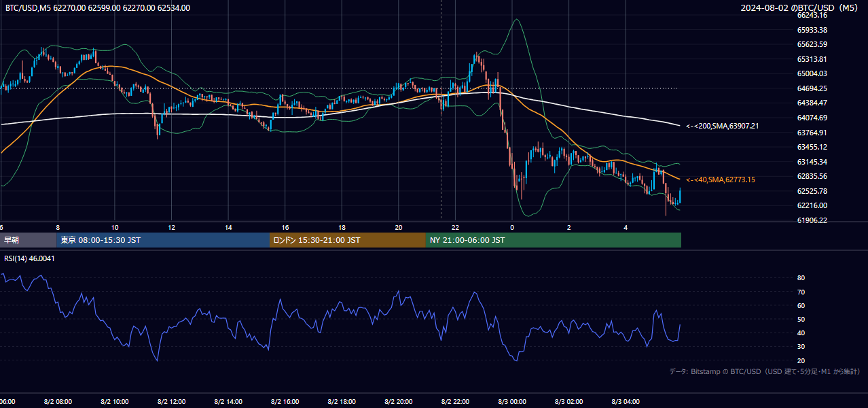Image resolution: width=868 pixels, height=408 pixels.
Task: Click price axis value 62525.78
Action: click(812, 191)
